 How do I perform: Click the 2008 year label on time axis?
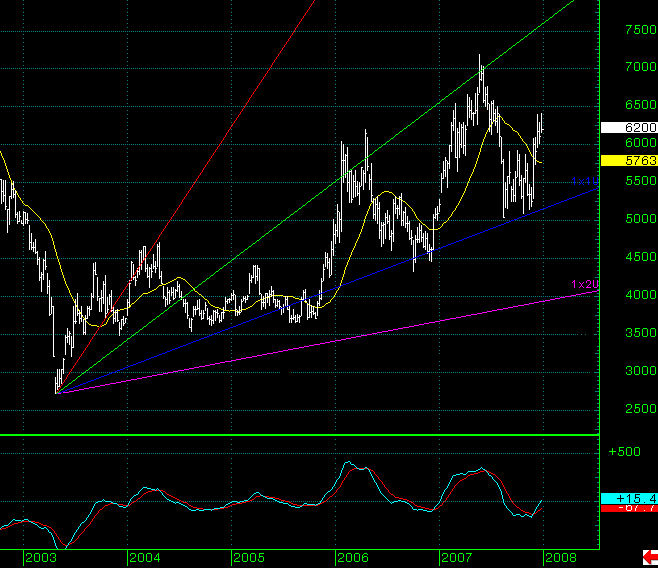pyautogui.click(x=560, y=557)
